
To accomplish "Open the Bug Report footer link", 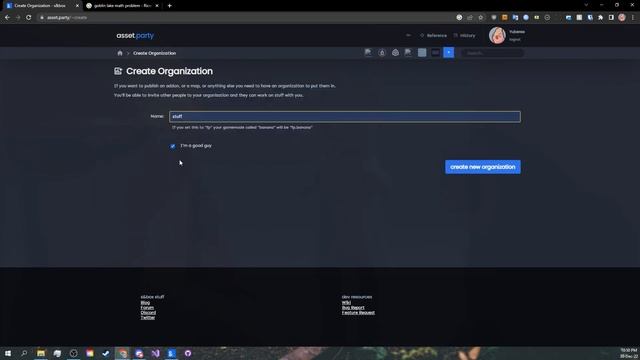I will tap(353, 308).
